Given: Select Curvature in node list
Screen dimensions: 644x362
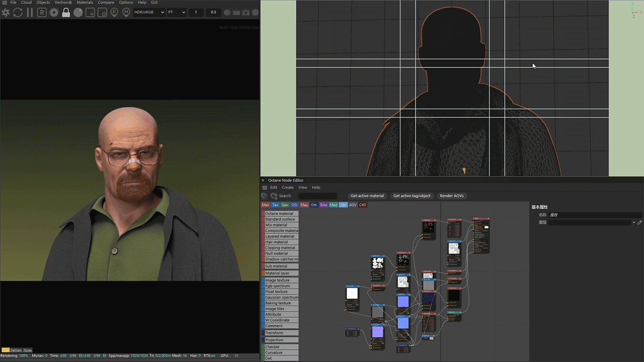Looking at the screenshot, I should [x=281, y=353].
